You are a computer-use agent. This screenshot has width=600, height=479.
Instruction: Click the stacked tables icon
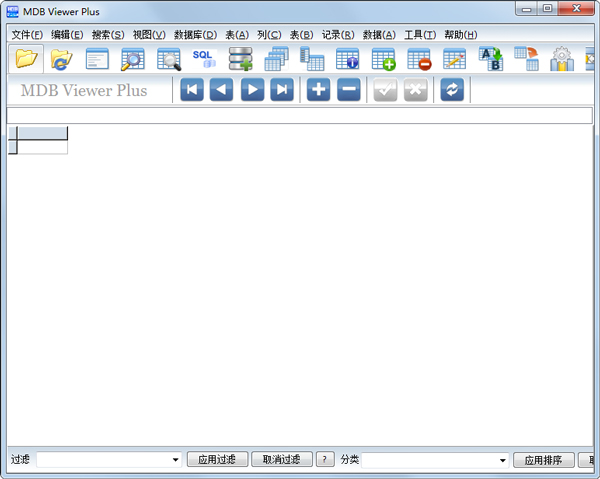[276, 59]
